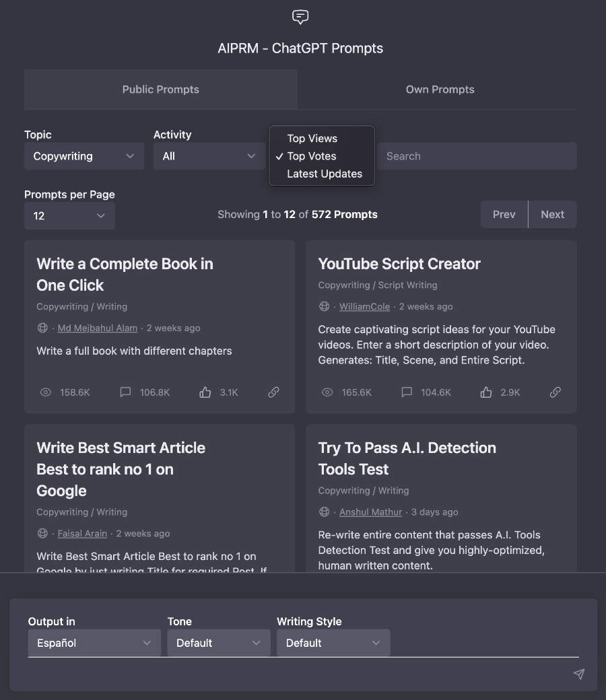
Task: Click the send message arrow icon
Action: click(578, 674)
